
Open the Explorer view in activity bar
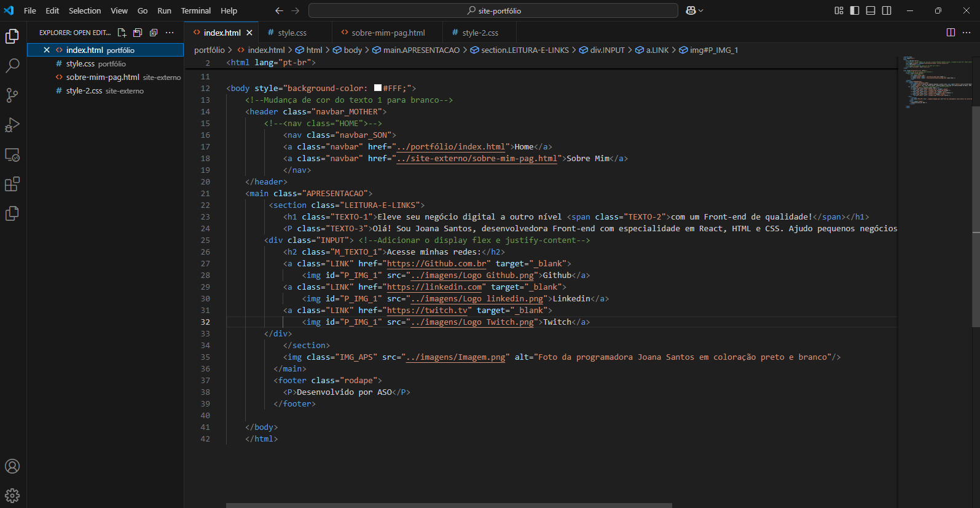click(12, 37)
